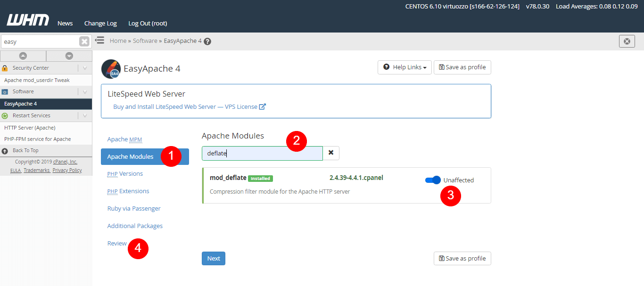Click the top Save as profile button

click(462, 67)
